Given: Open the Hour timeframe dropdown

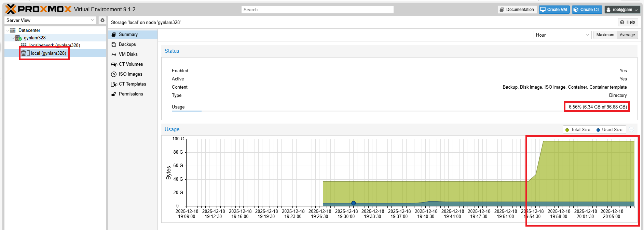Looking at the screenshot, I should [x=587, y=35].
